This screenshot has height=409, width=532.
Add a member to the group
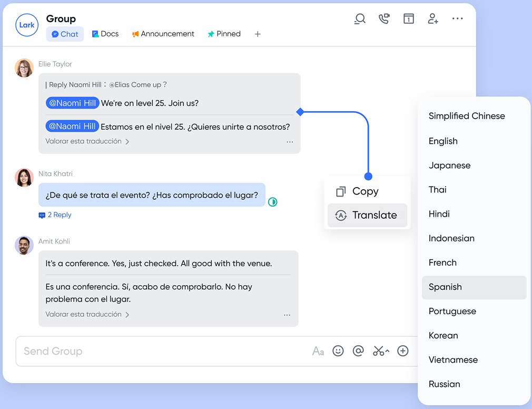[433, 19]
